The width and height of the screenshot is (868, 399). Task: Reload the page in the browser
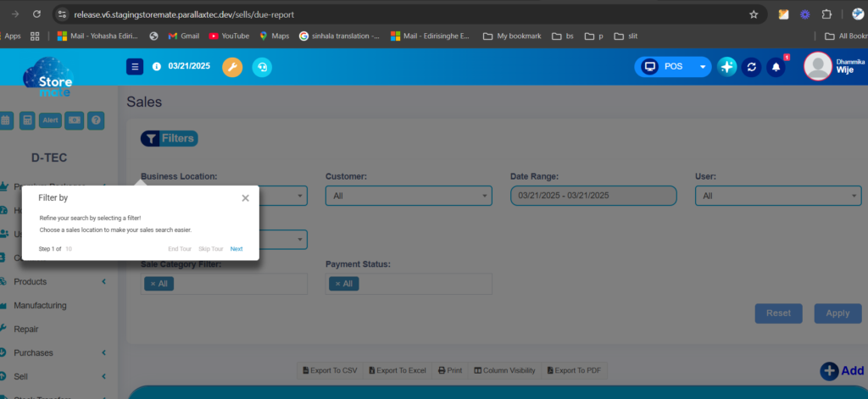tap(37, 14)
